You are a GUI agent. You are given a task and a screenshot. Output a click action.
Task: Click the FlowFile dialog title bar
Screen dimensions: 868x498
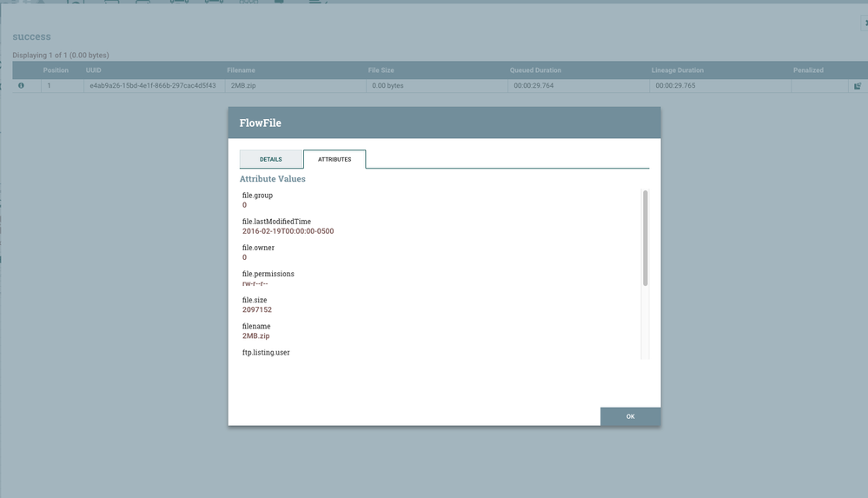click(445, 123)
